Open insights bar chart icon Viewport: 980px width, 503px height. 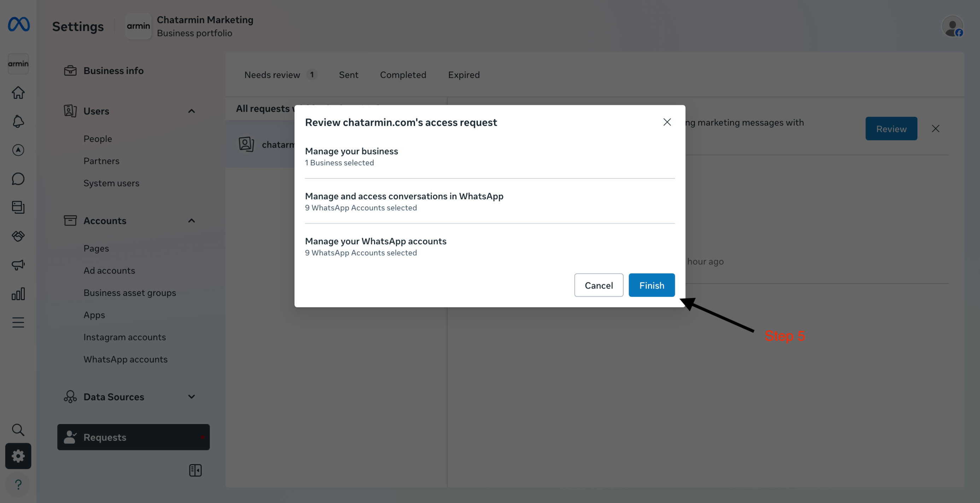point(18,293)
